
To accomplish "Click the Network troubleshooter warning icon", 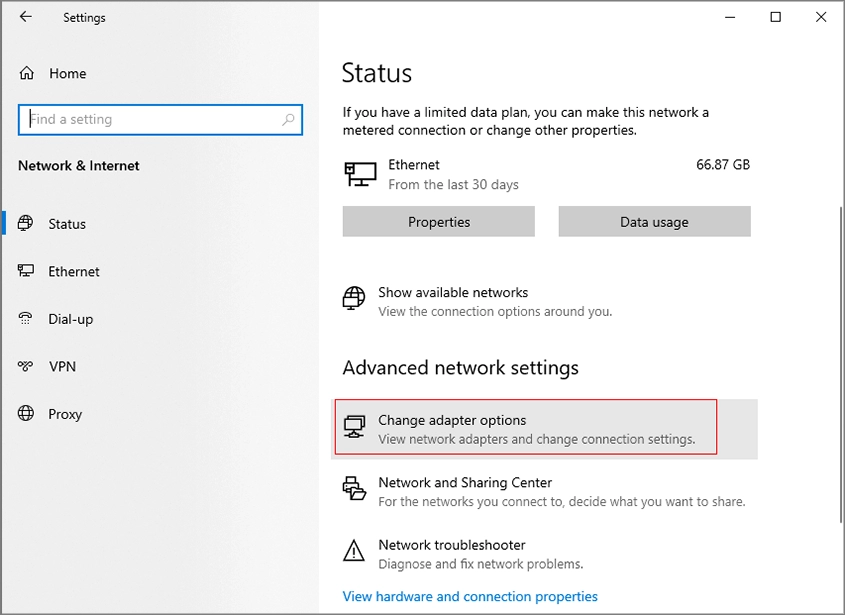I will point(354,550).
